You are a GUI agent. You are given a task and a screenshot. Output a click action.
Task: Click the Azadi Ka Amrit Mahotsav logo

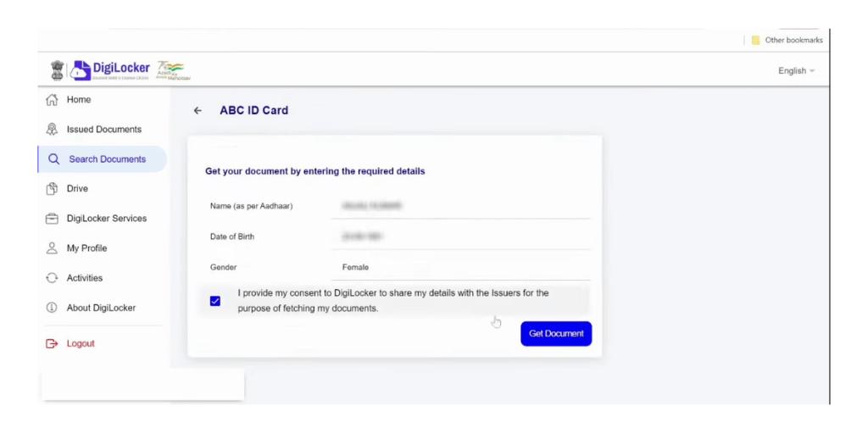coord(173,70)
